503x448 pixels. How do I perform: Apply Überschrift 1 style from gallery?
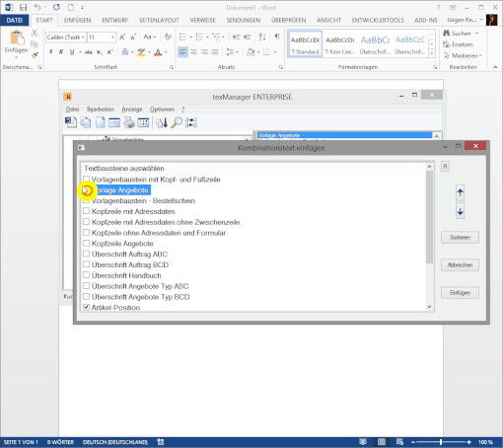pos(375,44)
